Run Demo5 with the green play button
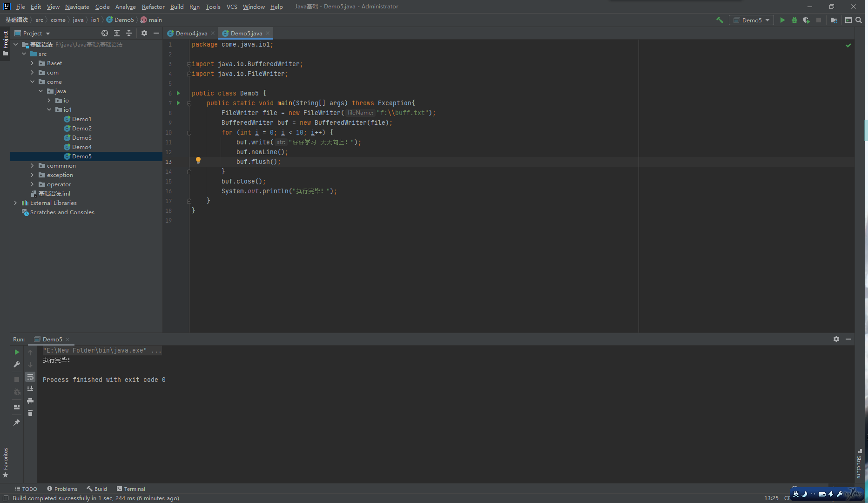The image size is (868, 503). tap(782, 20)
